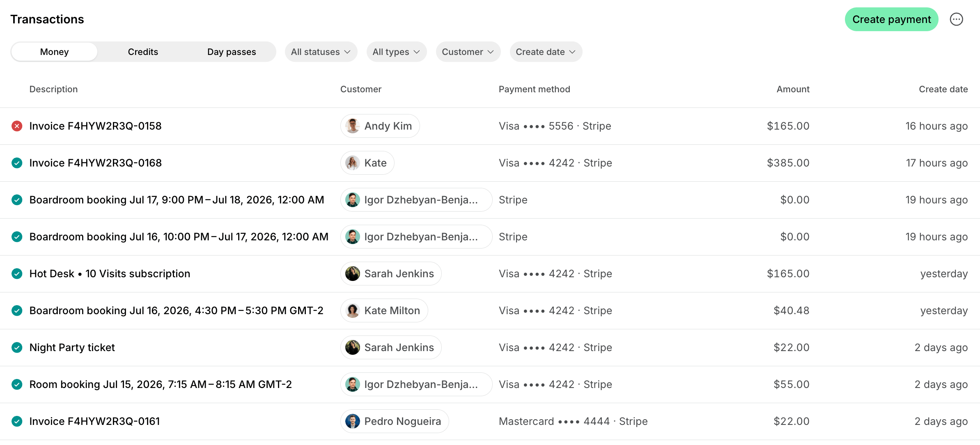Screen dimensions: 980x445
Task: Open the more options ellipsis menu
Action: pos(956,19)
